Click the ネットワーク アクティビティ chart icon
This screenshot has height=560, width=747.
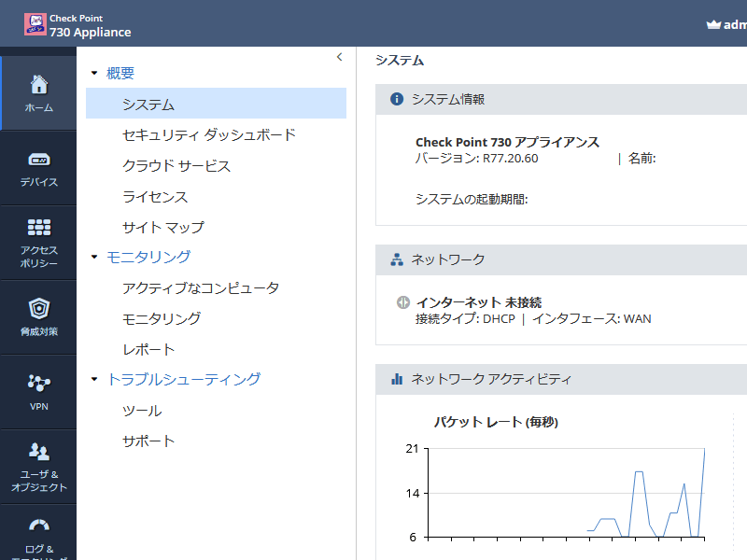click(396, 379)
